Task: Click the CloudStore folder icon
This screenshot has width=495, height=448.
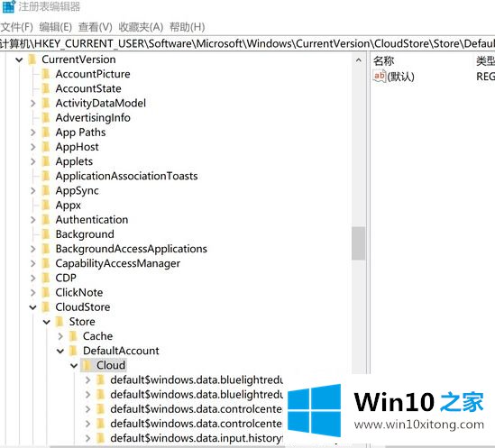Action: point(46,306)
